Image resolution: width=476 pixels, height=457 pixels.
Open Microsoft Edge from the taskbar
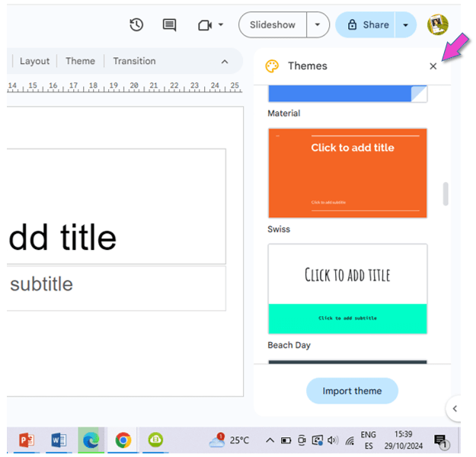click(91, 439)
